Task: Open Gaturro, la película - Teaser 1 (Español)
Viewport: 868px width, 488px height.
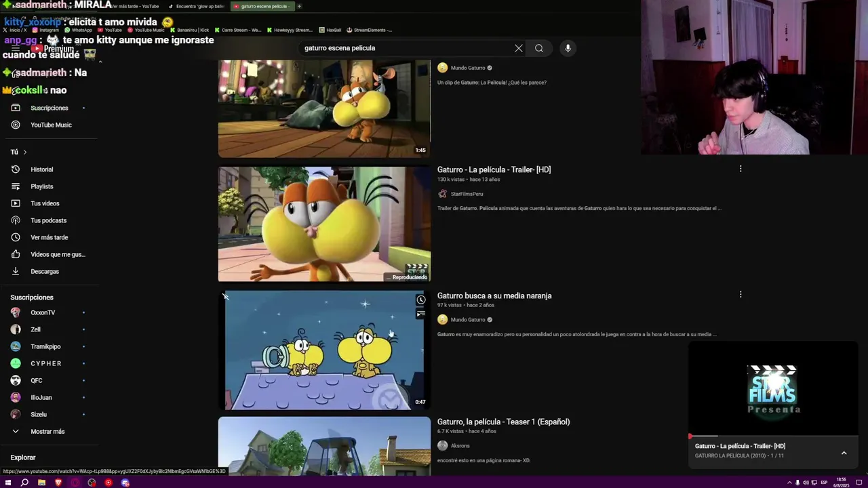Action: click(503, 422)
